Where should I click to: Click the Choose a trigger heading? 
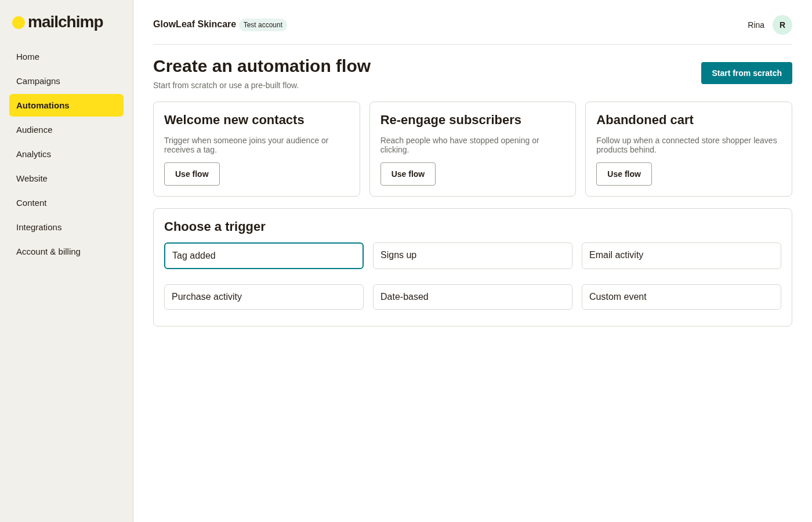click(215, 227)
